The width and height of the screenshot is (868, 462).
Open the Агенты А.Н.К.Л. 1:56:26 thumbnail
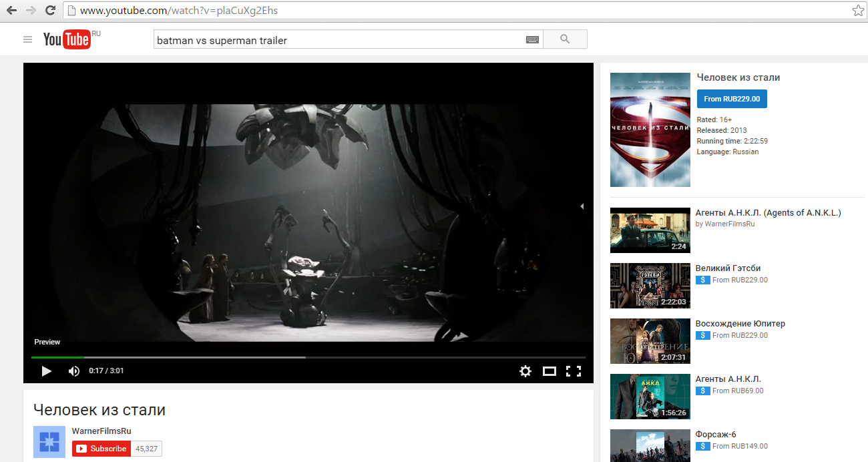[x=650, y=397]
